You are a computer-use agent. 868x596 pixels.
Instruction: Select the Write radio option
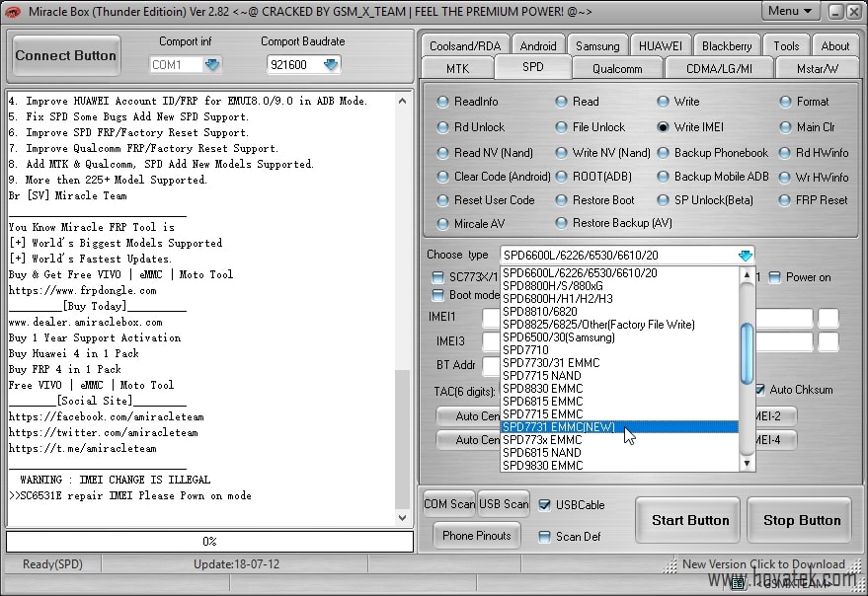[x=678, y=102]
